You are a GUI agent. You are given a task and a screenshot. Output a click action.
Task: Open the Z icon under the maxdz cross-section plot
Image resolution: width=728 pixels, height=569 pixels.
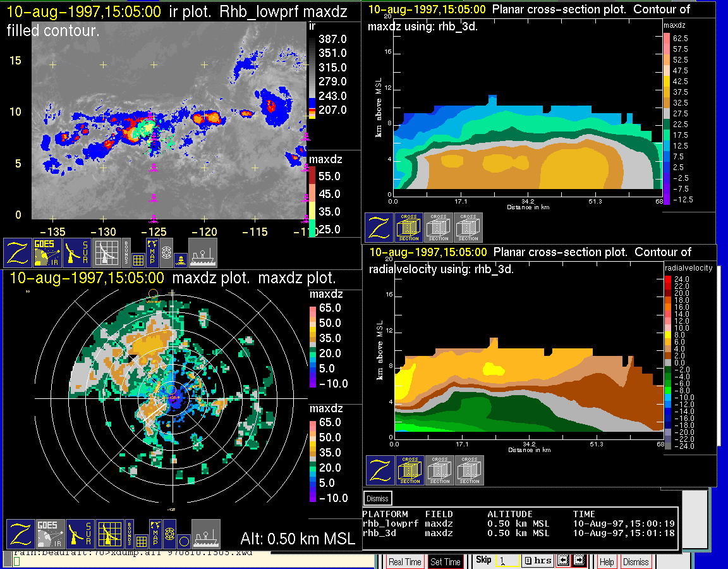tap(379, 228)
